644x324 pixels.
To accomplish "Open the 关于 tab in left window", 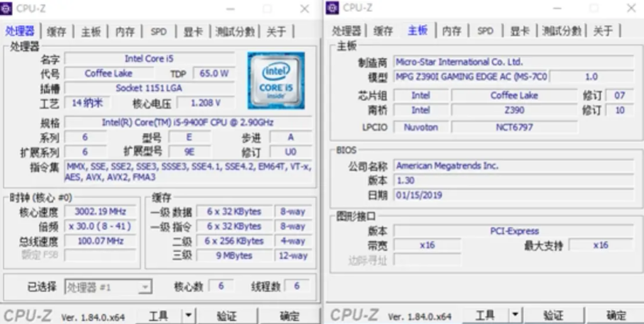I will 277,31.
